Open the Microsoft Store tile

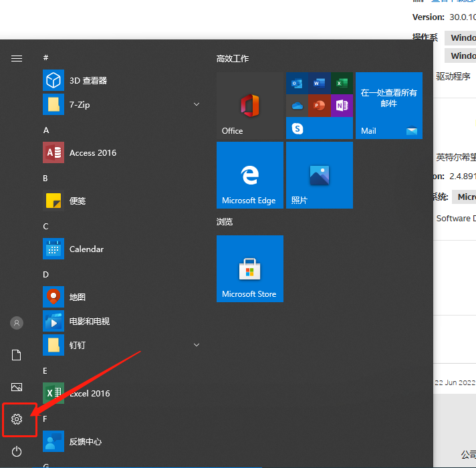point(249,268)
